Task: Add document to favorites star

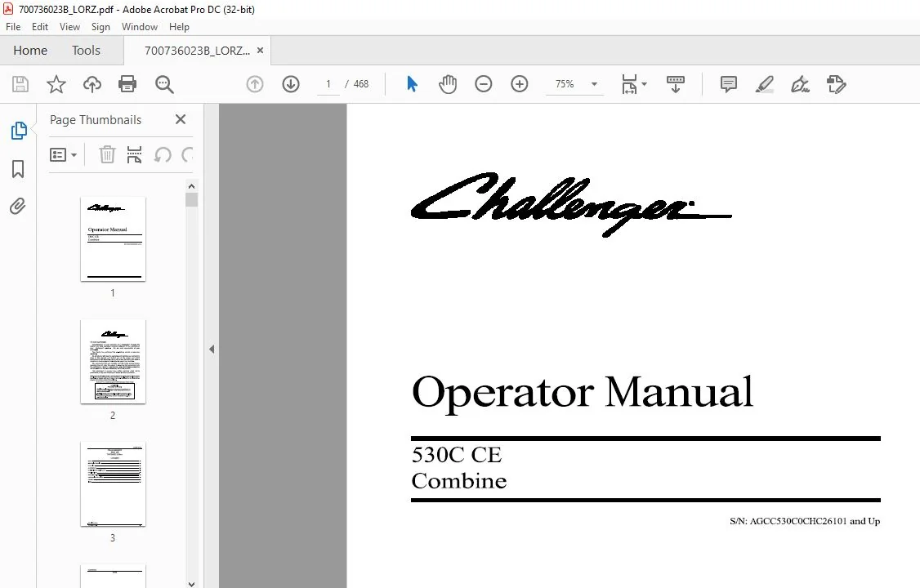Action: [56, 84]
